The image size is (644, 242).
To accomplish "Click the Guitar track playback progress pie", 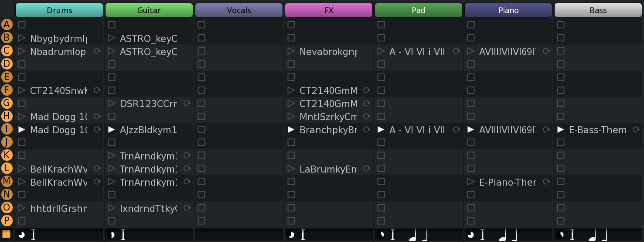I will 111,235.
